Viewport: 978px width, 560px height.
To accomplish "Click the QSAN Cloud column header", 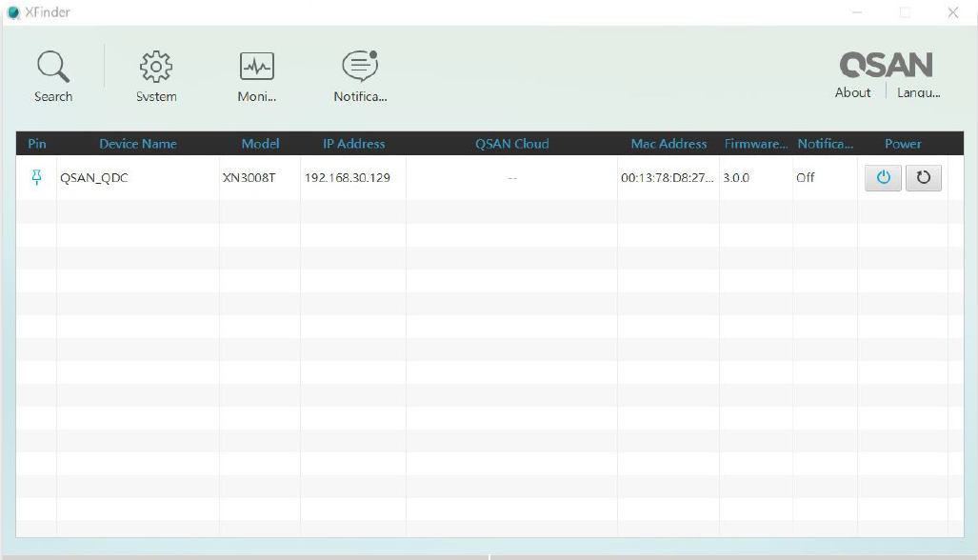I will 511,144.
